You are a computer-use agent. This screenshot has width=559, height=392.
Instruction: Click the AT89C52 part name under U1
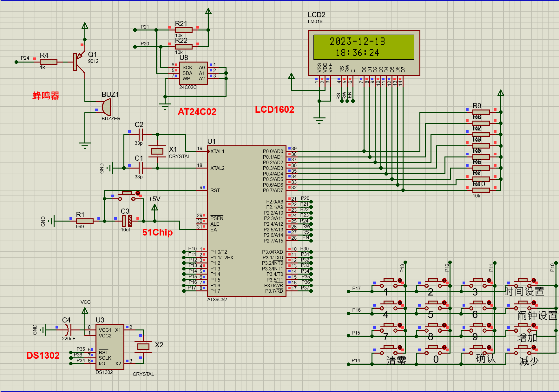coord(217,300)
